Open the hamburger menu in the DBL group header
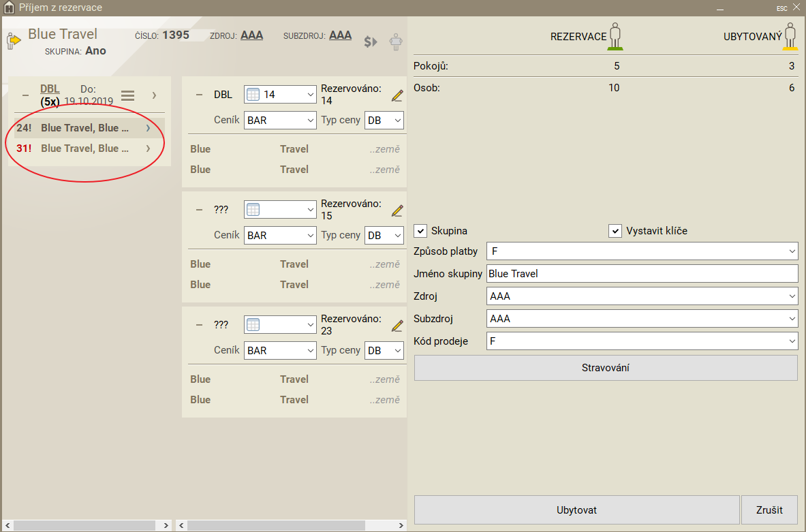The height and width of the screenshot is (532, 806). click(x=127, y=95)
